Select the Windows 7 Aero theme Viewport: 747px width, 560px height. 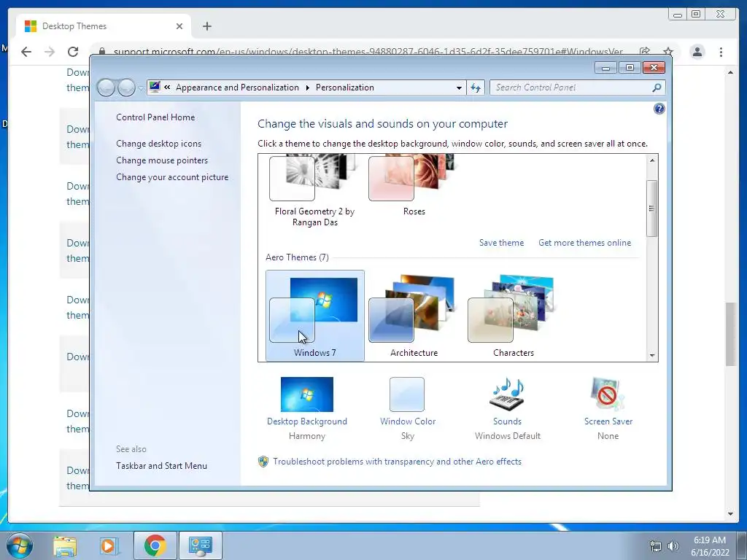pos(315,316)
